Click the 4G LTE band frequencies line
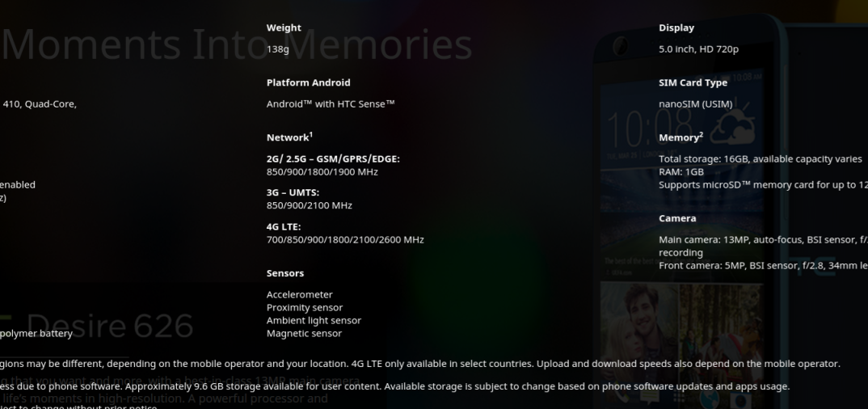This screenshot has height=409, width=868. coord(345,239)
